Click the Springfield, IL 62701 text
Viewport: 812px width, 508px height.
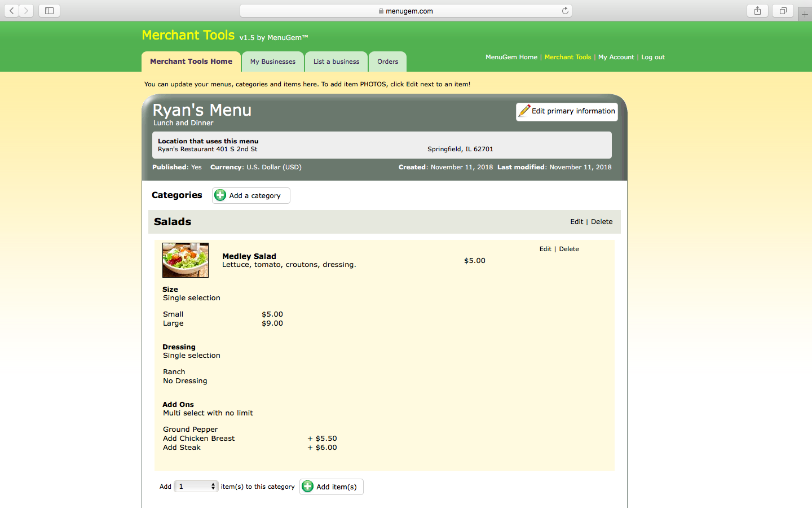pyautogui.click(x=460, y=150)
